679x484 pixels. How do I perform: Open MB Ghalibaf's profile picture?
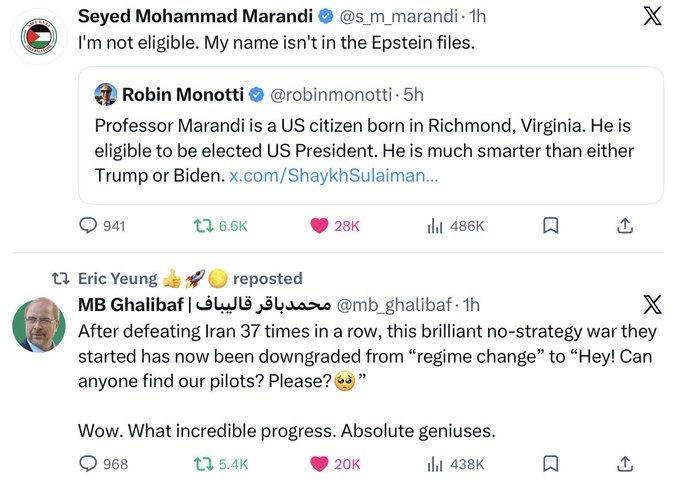pyautogui.click(x=39, y=325)
